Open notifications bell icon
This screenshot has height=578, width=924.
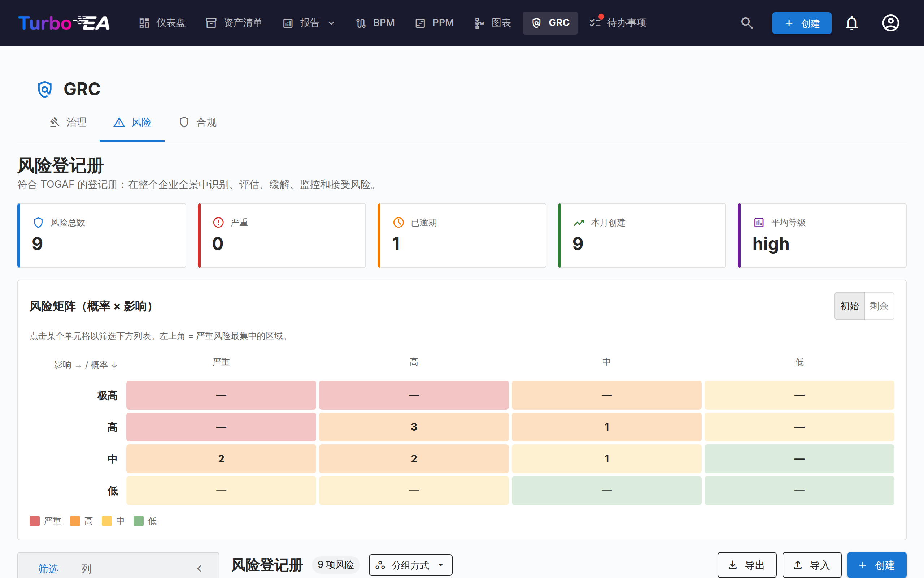click(x=851, y=23)
